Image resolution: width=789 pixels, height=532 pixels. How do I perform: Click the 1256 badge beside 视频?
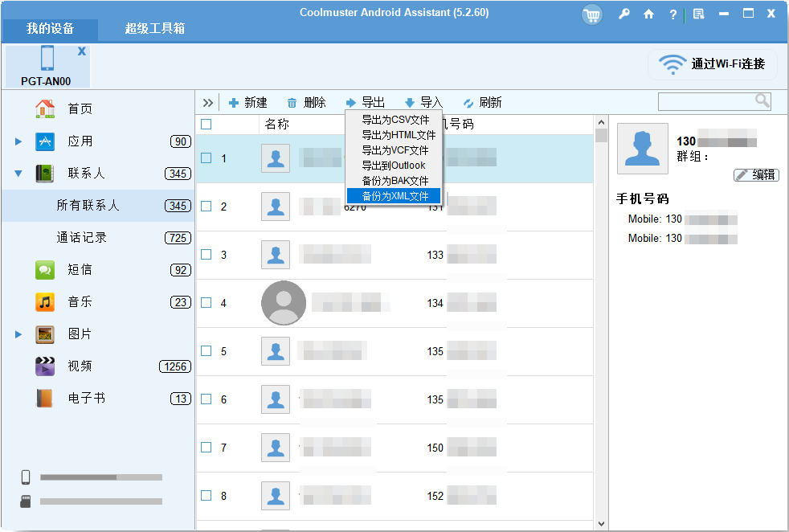coord(175,367)
